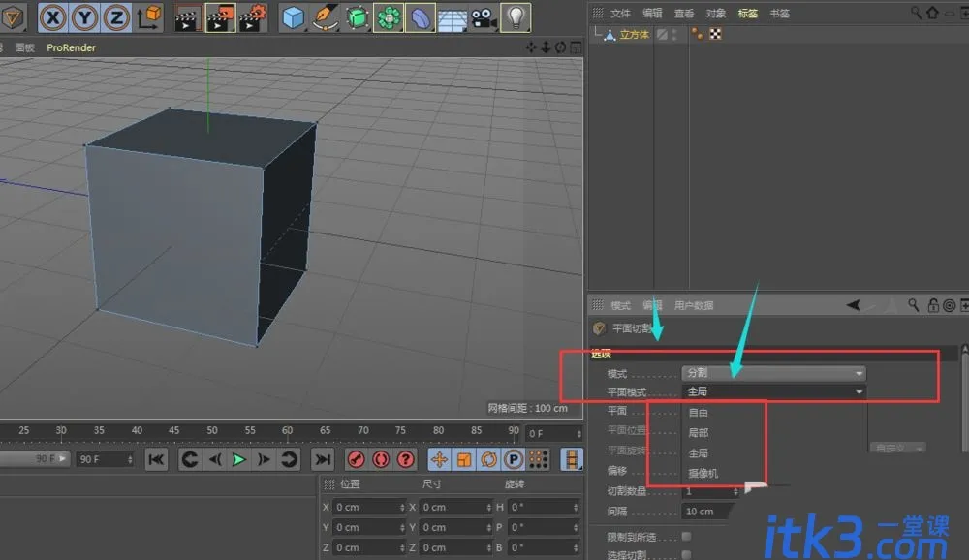Go to end of animation

[323, 459]
